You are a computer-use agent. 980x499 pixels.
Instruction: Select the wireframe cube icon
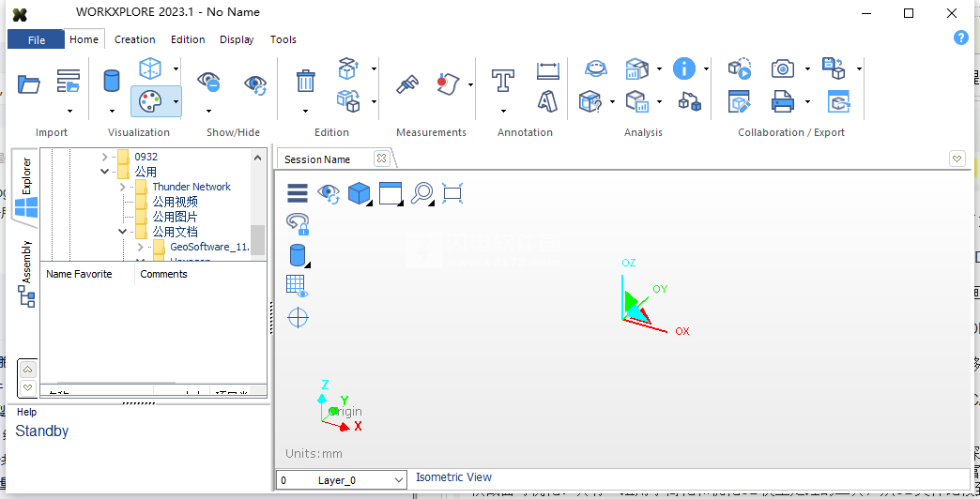150,68
